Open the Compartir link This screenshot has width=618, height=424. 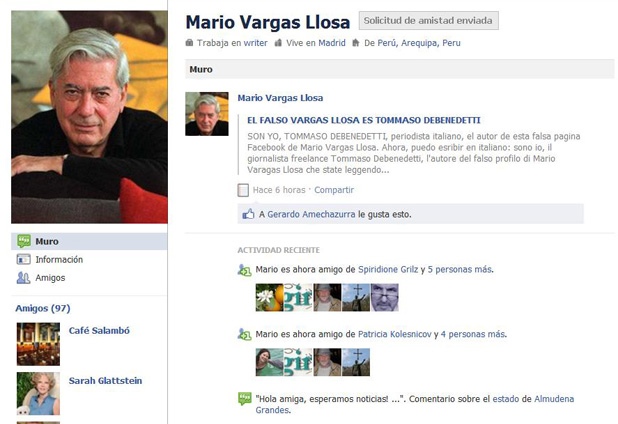click(334, 190)
